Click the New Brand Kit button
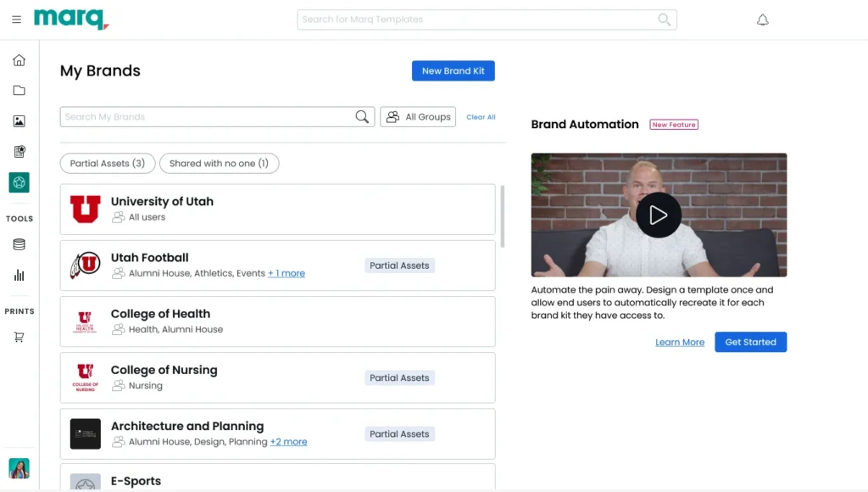 click(x=453, y=71)
